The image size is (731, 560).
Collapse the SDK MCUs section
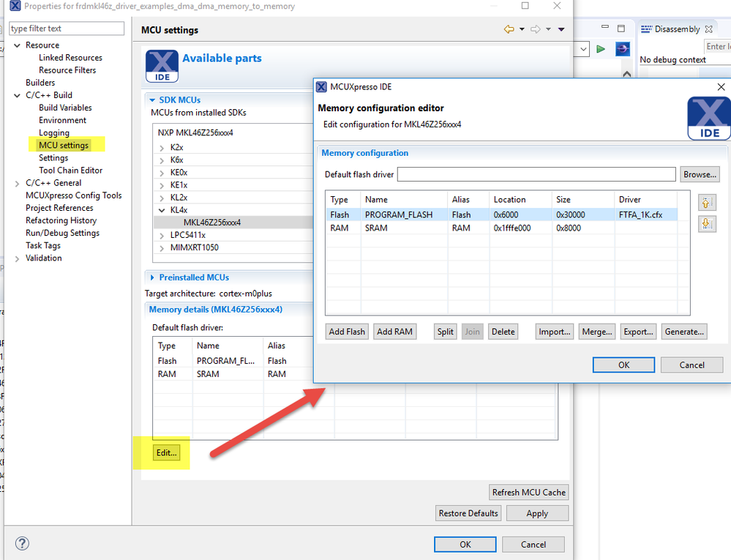click(x=152, y=100)
